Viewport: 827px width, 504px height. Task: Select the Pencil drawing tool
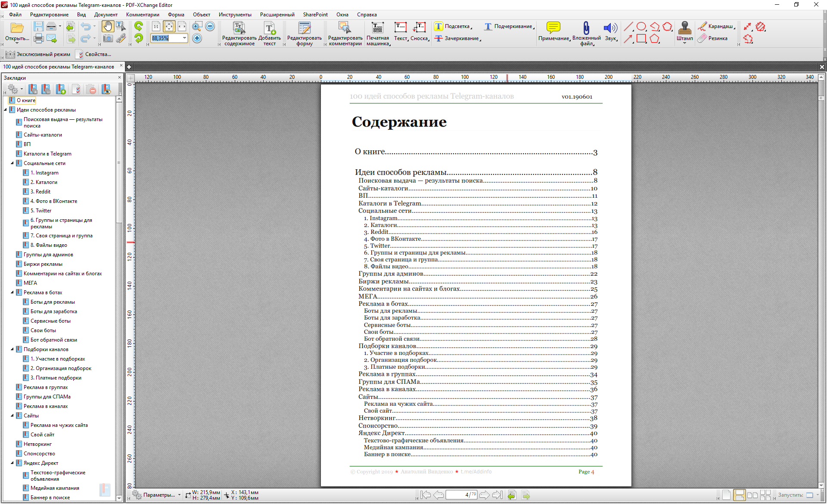716,26
